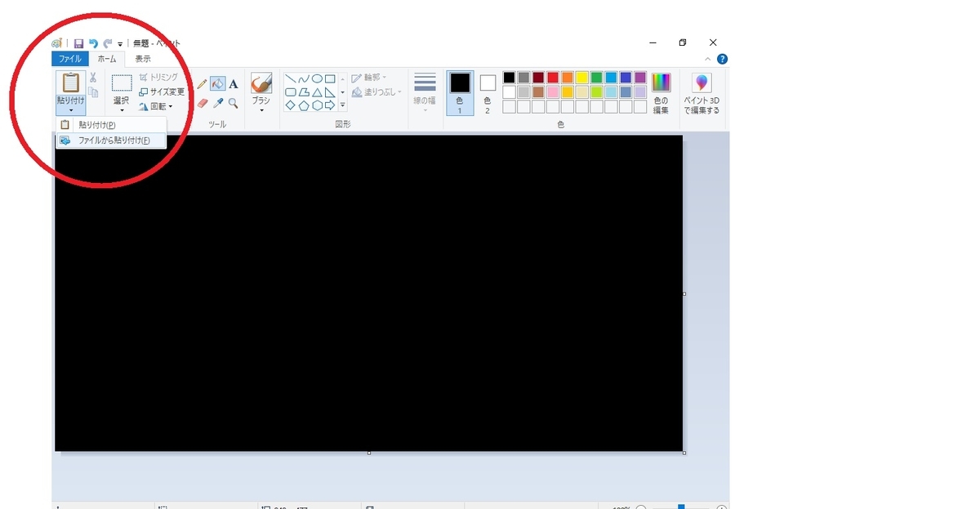Click the scissors Cut icon
The width and height of the screenshot is (980, 509).
[93, 78]
